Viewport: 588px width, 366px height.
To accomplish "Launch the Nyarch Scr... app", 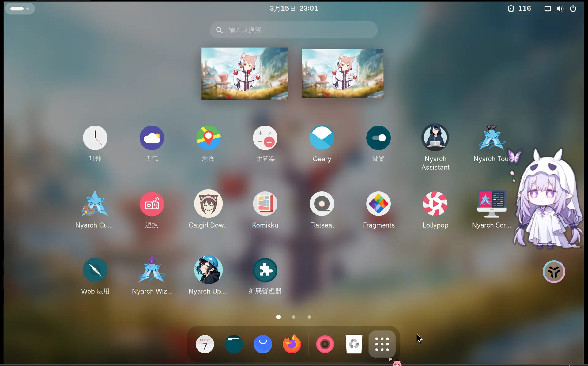I will [492, 204].
